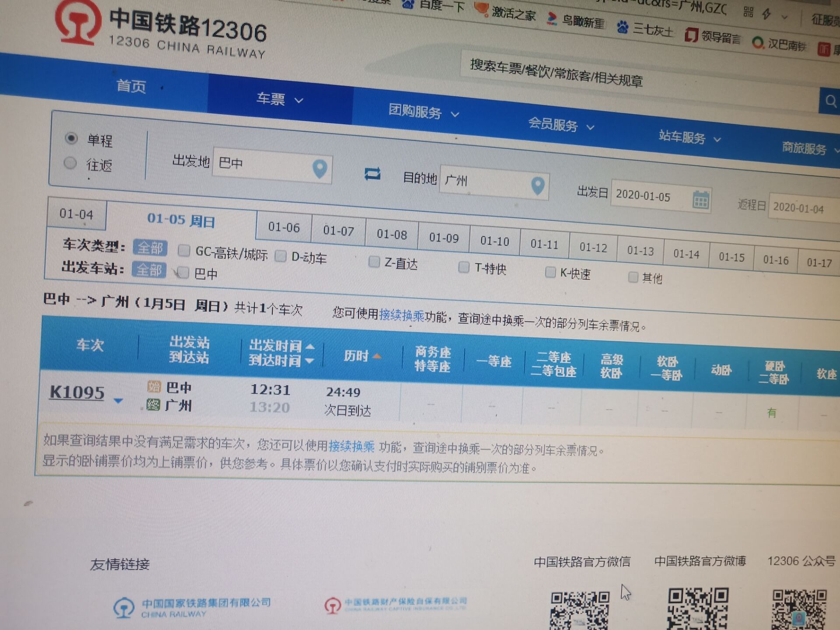Select the 单程 one-way radio button
The image size is (840, 630).
71,138
